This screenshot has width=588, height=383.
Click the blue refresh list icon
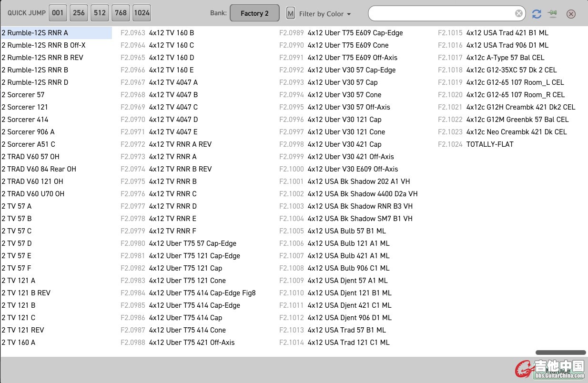(537, 14)
